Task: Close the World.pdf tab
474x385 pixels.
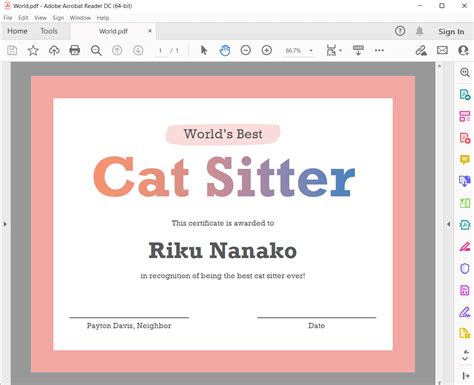Action: [150, 31]
